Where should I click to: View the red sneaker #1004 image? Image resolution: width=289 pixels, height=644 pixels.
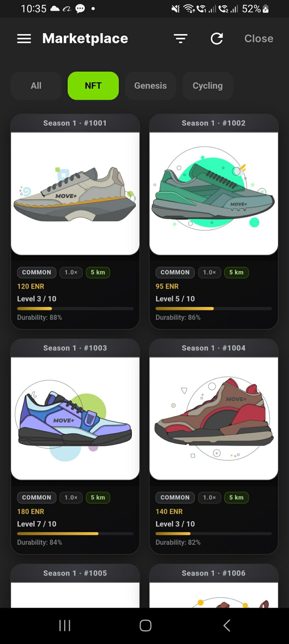(214, 419)
